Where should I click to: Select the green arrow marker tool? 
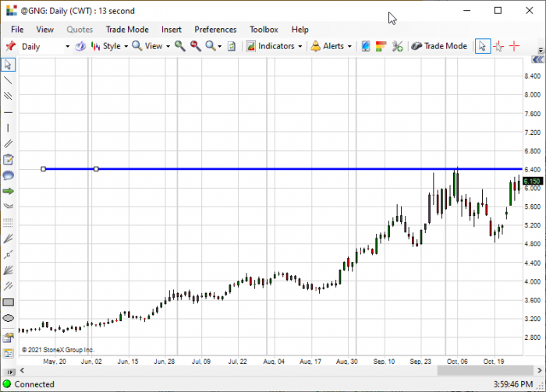(8, 191)
